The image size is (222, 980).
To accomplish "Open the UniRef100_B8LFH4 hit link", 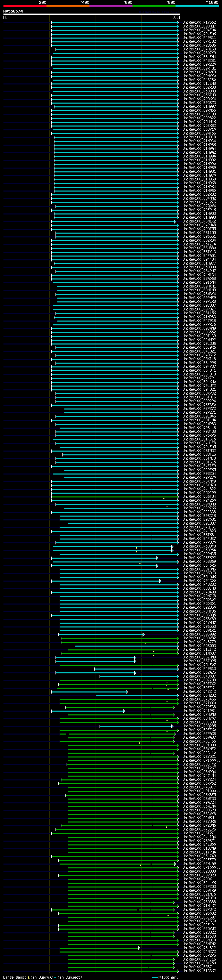I will [x=199, y=57].
